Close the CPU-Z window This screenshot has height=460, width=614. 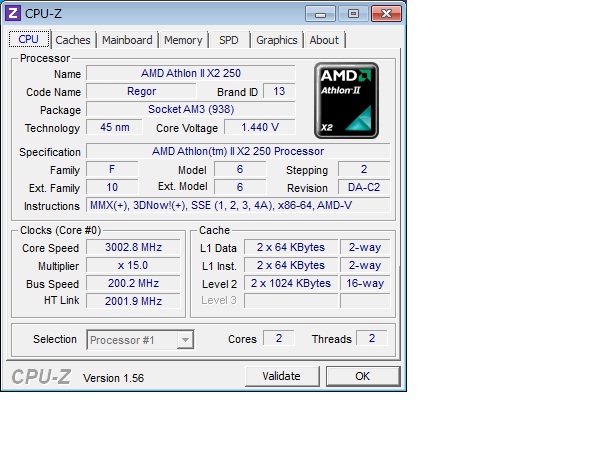pos(386,14)
